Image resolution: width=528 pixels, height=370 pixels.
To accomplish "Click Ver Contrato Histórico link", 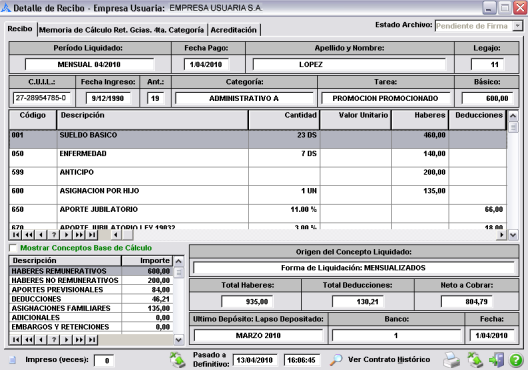I will pos(389,360).
